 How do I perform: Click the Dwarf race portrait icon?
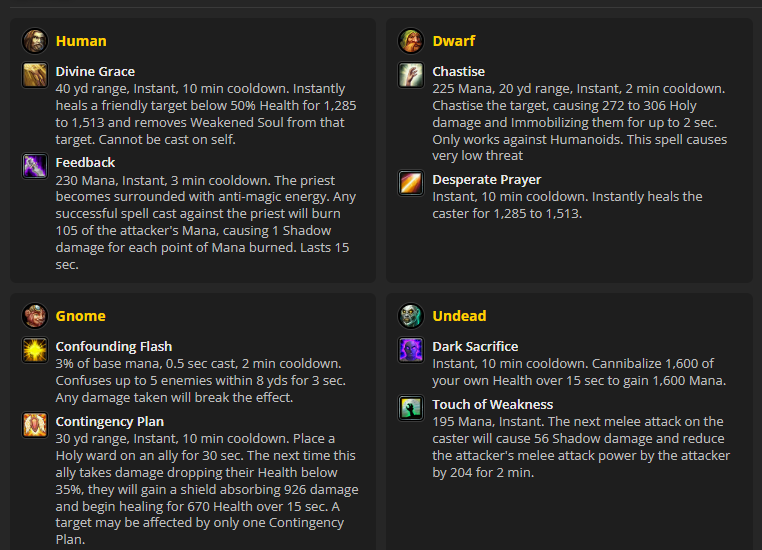411,41
